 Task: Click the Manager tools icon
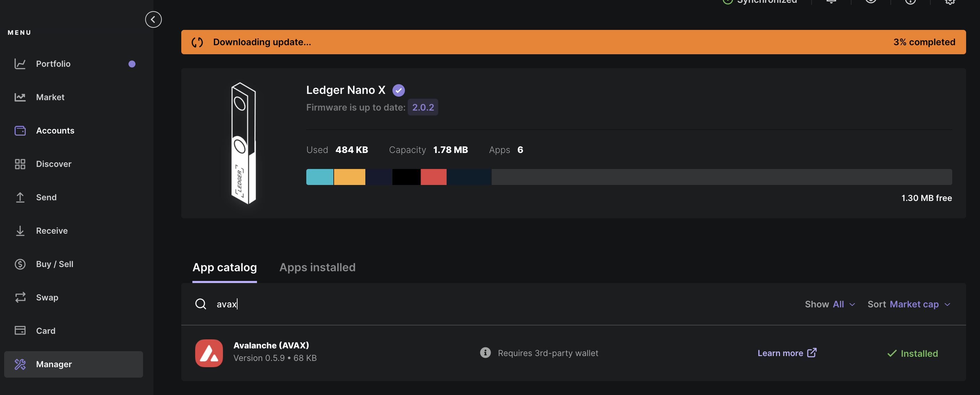click(x=20, y=364)
